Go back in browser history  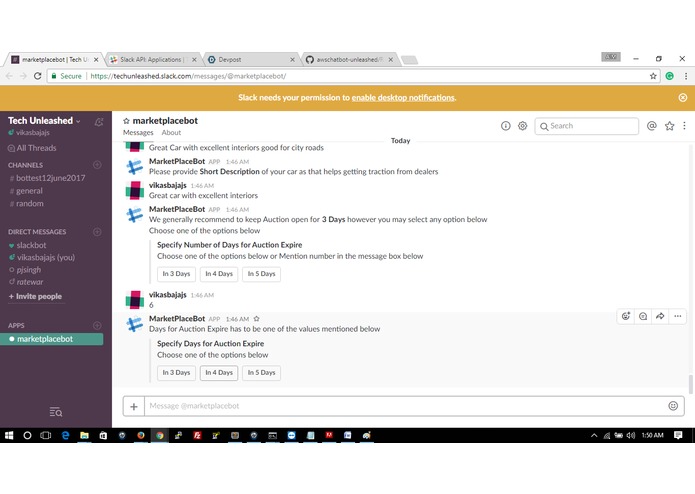pos(9,76)
